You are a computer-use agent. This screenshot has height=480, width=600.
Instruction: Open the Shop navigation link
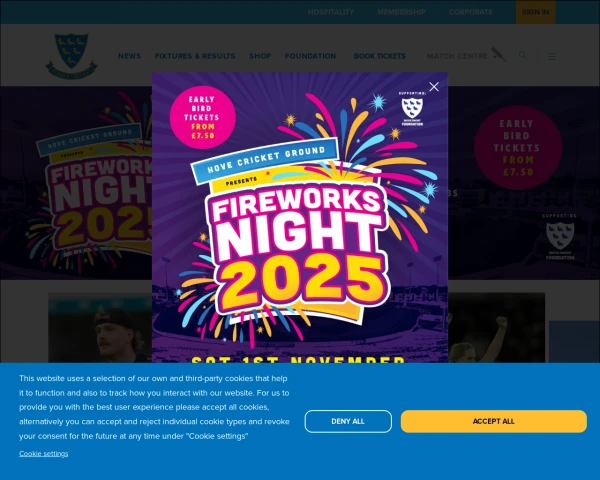coord(260,56)
